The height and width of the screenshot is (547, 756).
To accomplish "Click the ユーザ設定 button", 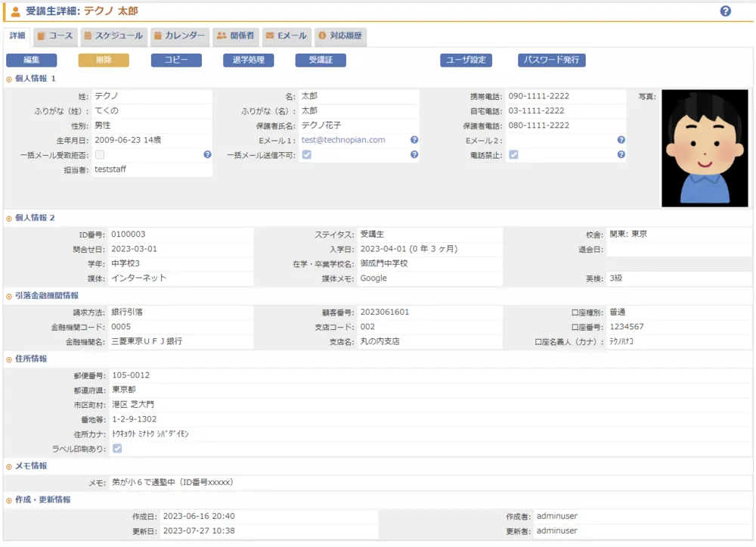I will (x=466, y=60).
